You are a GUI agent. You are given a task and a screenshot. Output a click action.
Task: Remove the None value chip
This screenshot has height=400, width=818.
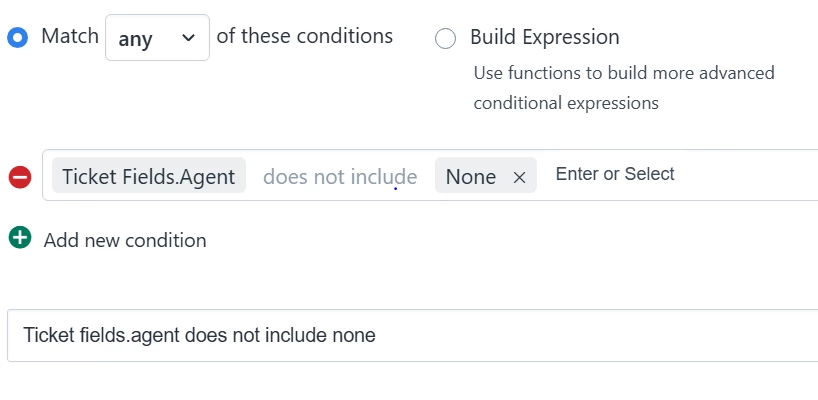point(519,178)
